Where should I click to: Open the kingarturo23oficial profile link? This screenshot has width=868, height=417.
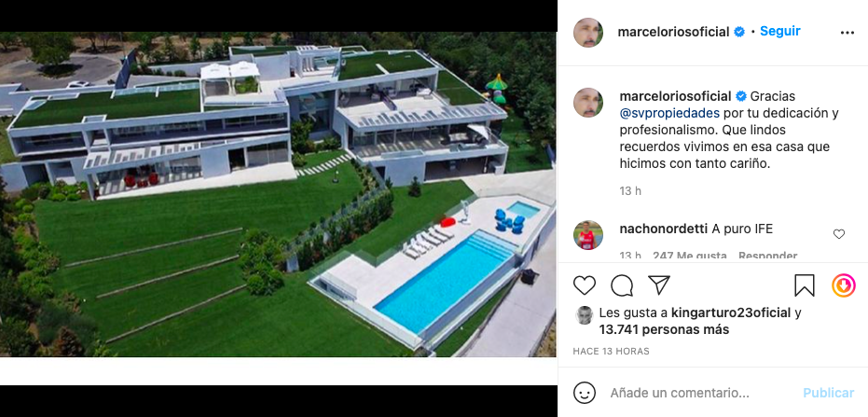(731, 313)
